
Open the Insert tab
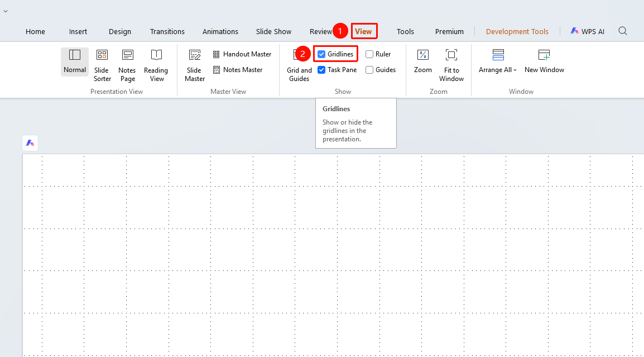(78, 32)
